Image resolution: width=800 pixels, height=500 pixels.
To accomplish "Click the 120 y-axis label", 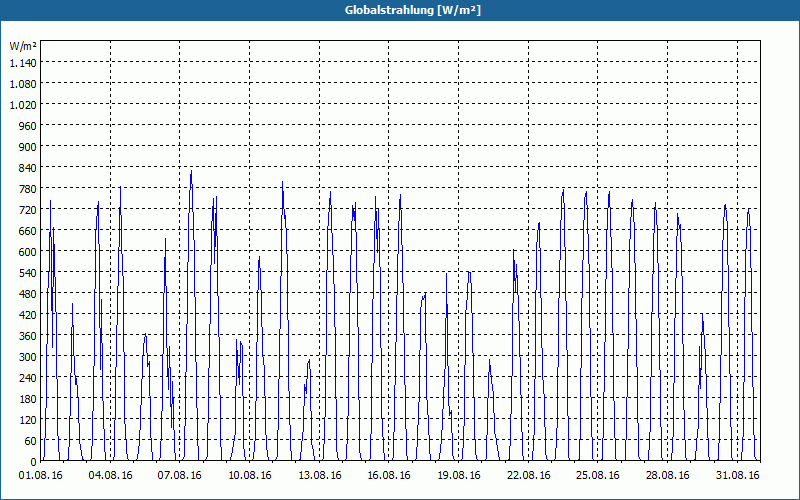I will [x=28, y=420].
